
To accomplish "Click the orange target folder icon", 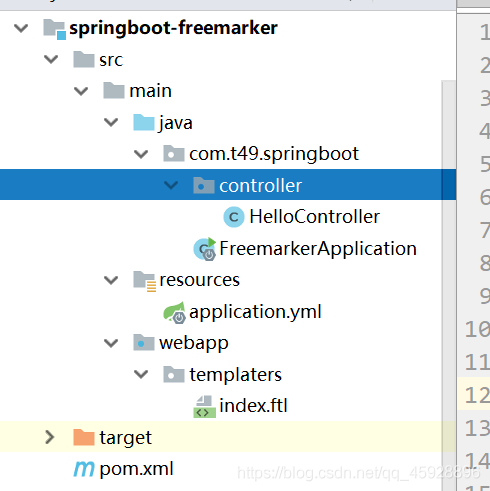I will pos(84,437).
